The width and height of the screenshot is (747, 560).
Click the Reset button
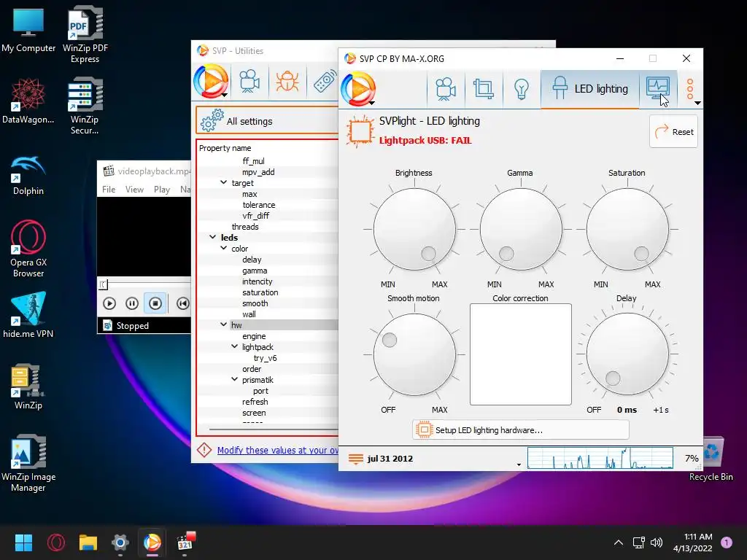[x=673, y=132]
